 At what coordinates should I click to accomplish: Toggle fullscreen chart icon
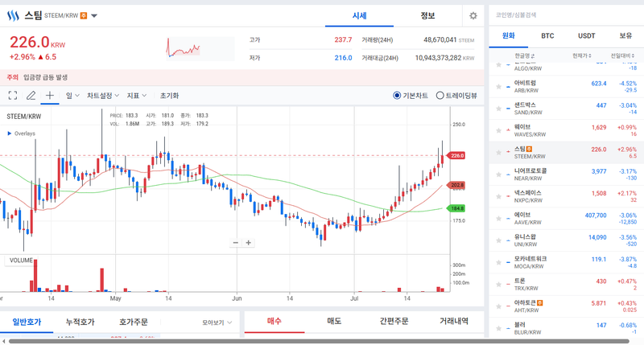pyautogui.click(x=13, y=96)
